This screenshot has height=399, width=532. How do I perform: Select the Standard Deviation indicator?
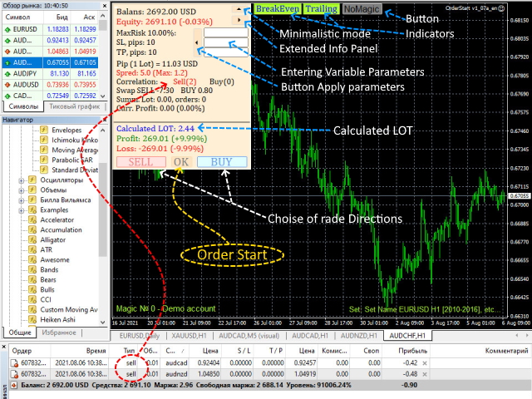coord(75,170)
